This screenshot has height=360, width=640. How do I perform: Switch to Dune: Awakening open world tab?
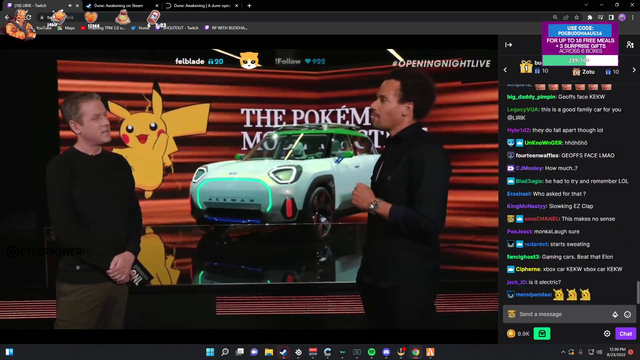[x=202, y=6]
